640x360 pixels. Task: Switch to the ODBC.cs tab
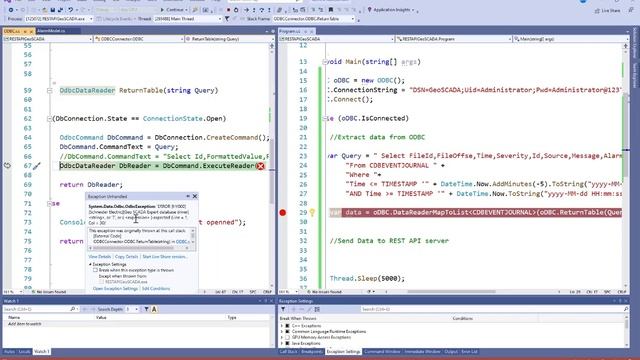[x=11, y=31]
